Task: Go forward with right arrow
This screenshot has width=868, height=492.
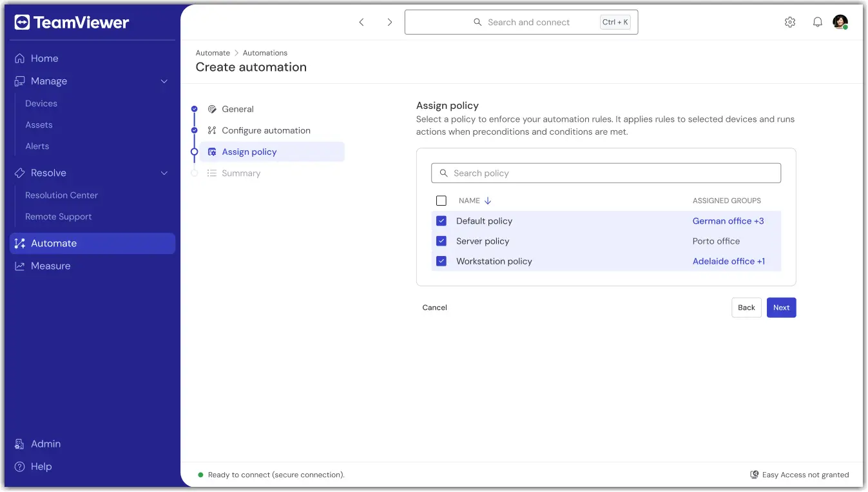Action: click(x=389, y=22)
